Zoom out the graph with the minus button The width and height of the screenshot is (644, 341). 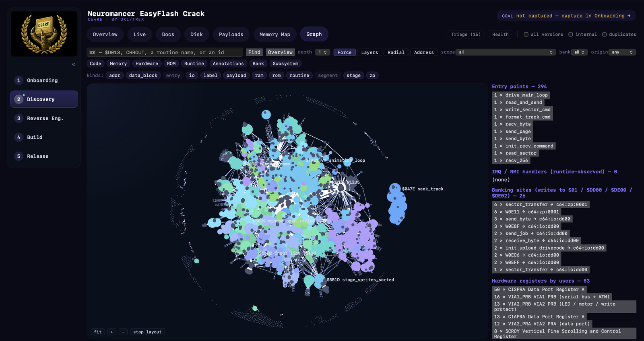123,332
